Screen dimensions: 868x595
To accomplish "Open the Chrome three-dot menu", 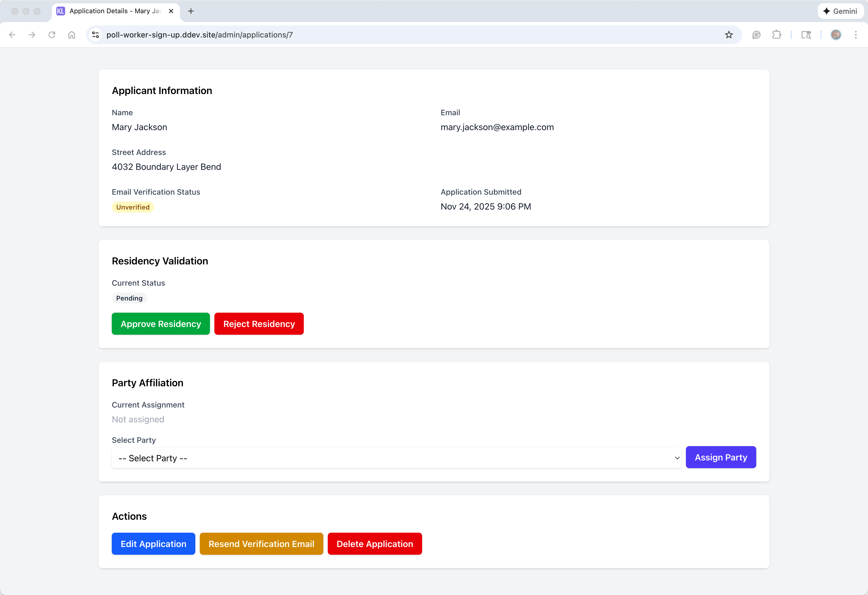I will (856, 35).
